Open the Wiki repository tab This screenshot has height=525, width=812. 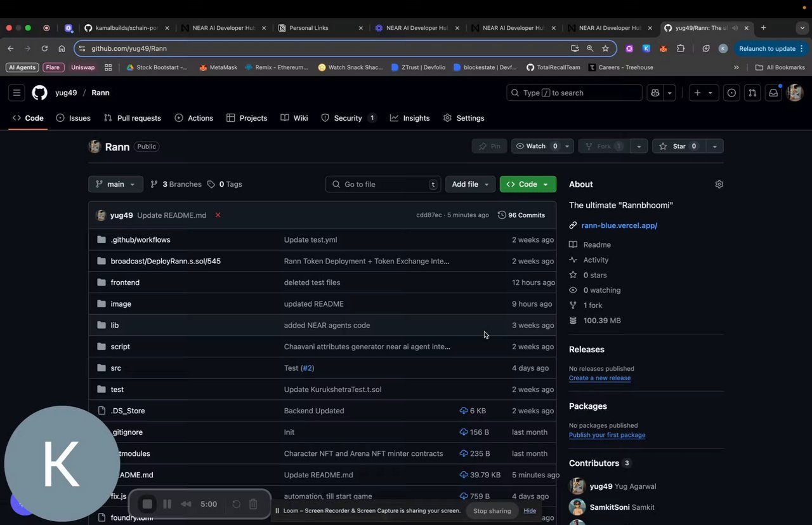(294, 118)
